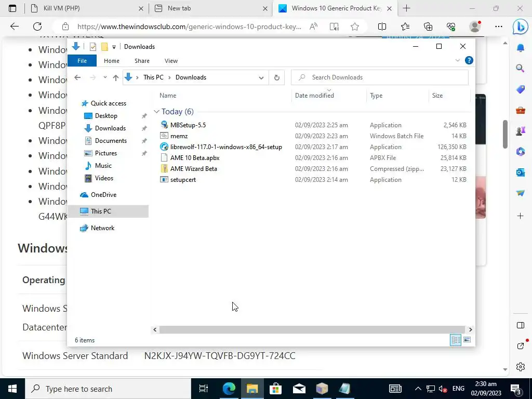Select Network in navigation pane

102,228
